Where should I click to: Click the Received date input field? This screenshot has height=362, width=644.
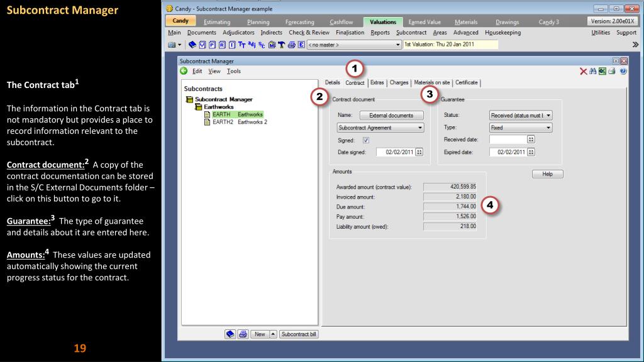(x=507, y=139)
